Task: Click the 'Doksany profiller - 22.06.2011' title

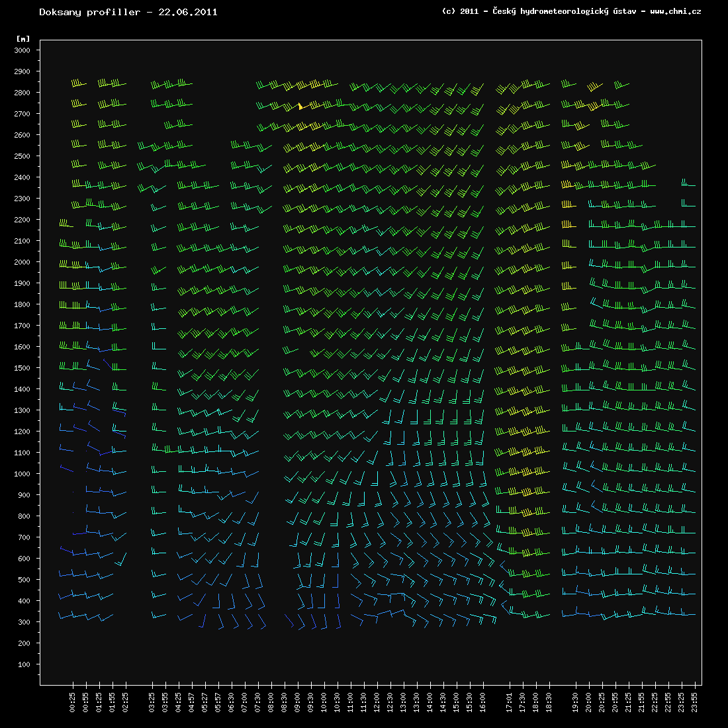Action: pyautogui.click(x=128, y=13)
